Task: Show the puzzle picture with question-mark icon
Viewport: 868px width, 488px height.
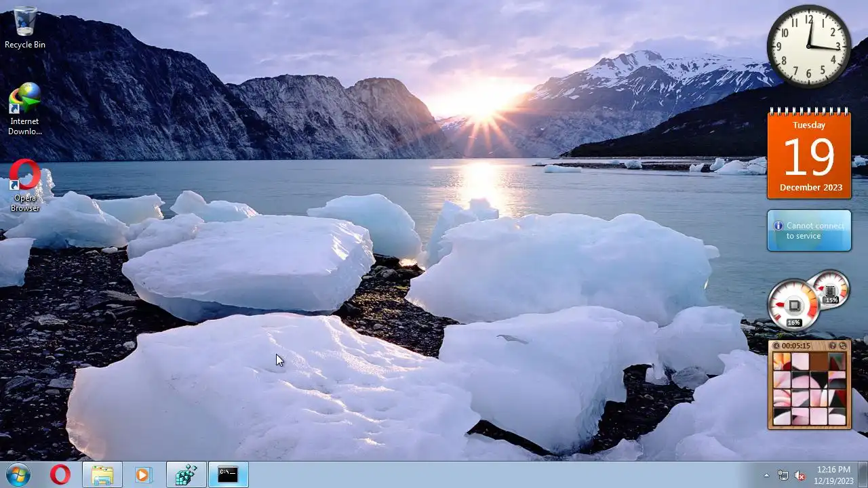Action: [x=833, y=346]
